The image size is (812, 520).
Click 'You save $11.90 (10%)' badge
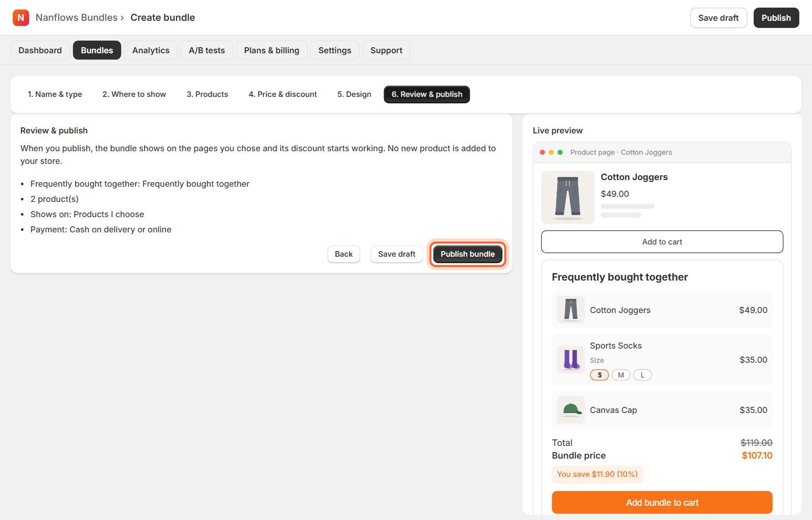[597, 474]
